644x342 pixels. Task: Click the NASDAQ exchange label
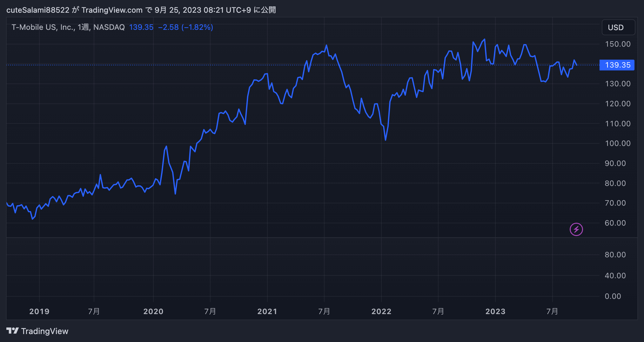pos(109,27)
